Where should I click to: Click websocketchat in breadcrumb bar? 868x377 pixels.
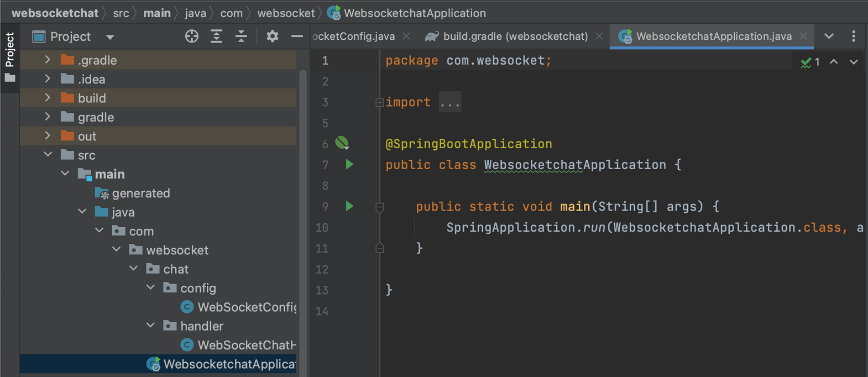coord(55,13)
